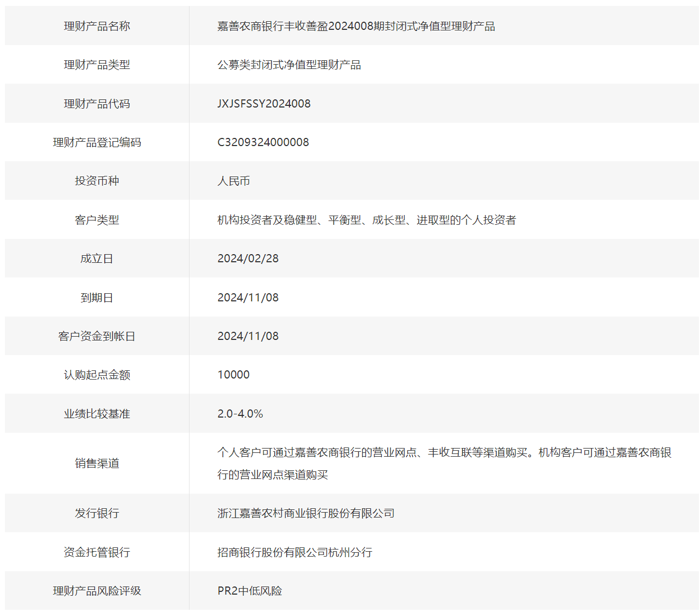The height and width of the screenshot is (612, 700).
Task: Click the label '理财产品代码'
Action: tap(97, 104)
